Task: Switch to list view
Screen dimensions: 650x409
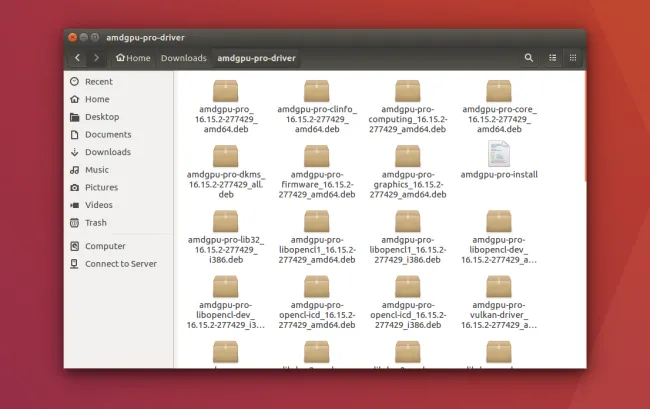Action: click(x=552, y=58)
